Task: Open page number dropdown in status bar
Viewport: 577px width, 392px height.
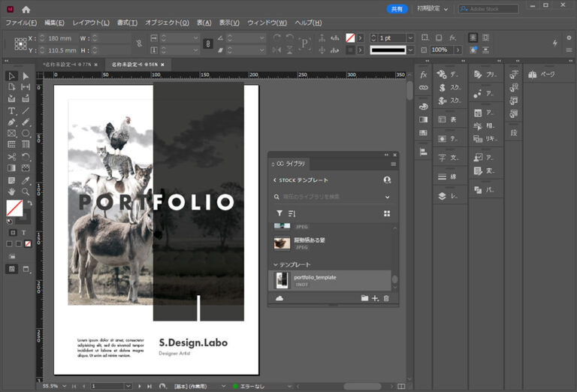Action: [x=128, y=386]
